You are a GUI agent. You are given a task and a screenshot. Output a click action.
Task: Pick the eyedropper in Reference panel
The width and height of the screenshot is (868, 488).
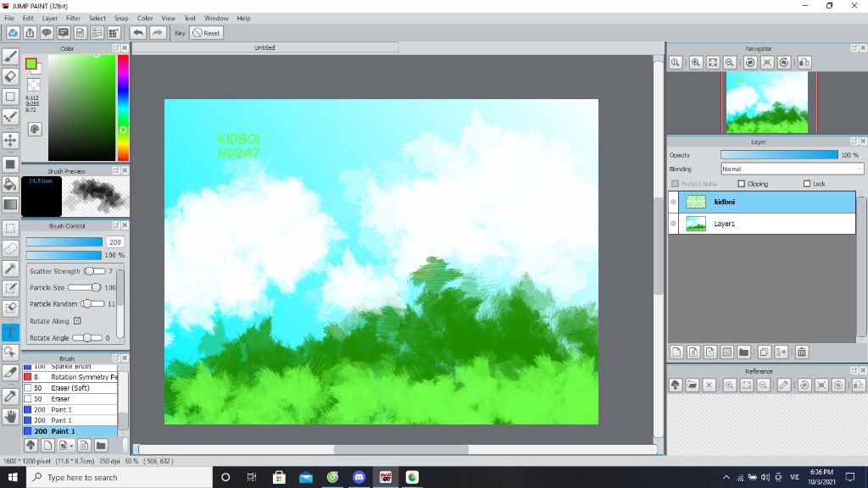(784, 385)
